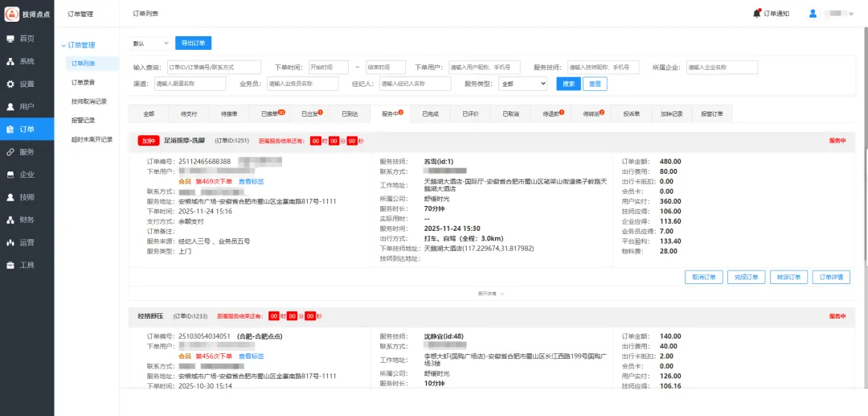The width and height of the screenshot is (868, 416).
Task: Open 财务 via its sidebar icon
Action: 10,220
